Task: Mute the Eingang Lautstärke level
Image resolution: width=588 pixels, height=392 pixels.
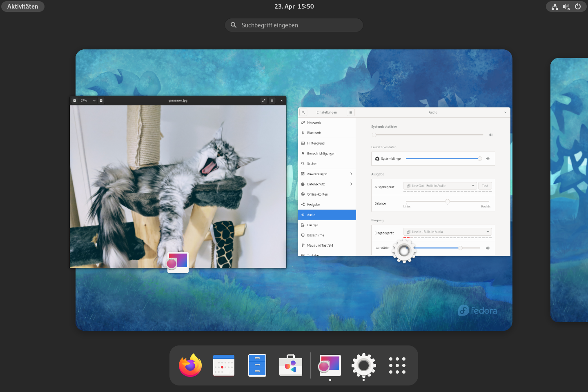Action: 488,248
